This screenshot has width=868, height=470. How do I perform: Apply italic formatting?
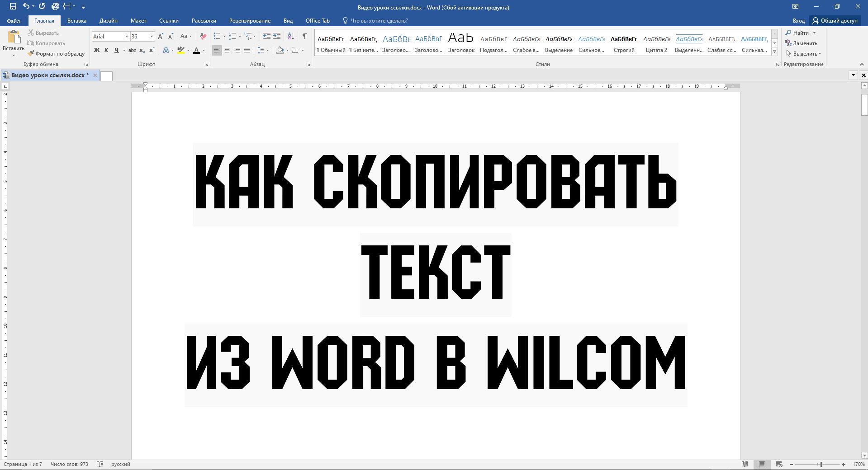[106, 50]
